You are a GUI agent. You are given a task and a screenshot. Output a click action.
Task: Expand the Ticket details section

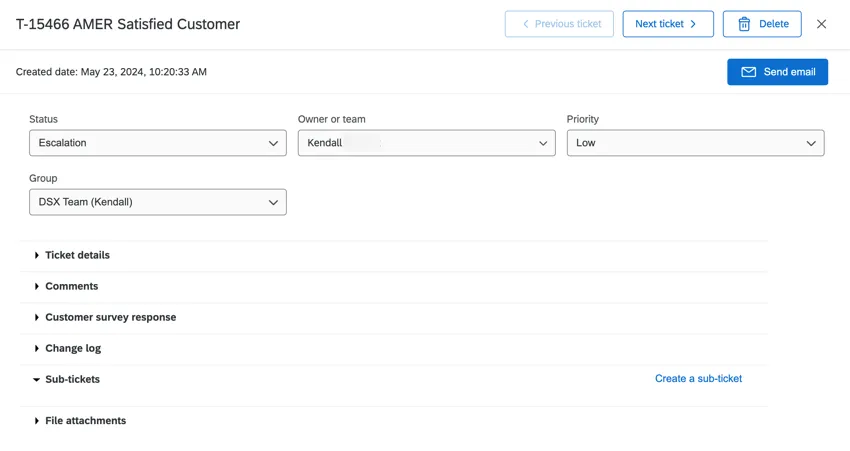77,255
